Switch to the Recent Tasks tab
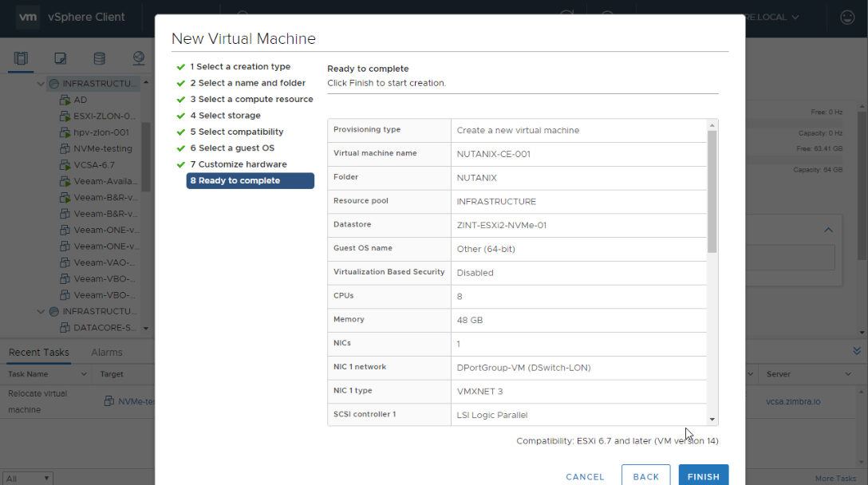This screenshot has height=485, width=868. tap(39, 353)
